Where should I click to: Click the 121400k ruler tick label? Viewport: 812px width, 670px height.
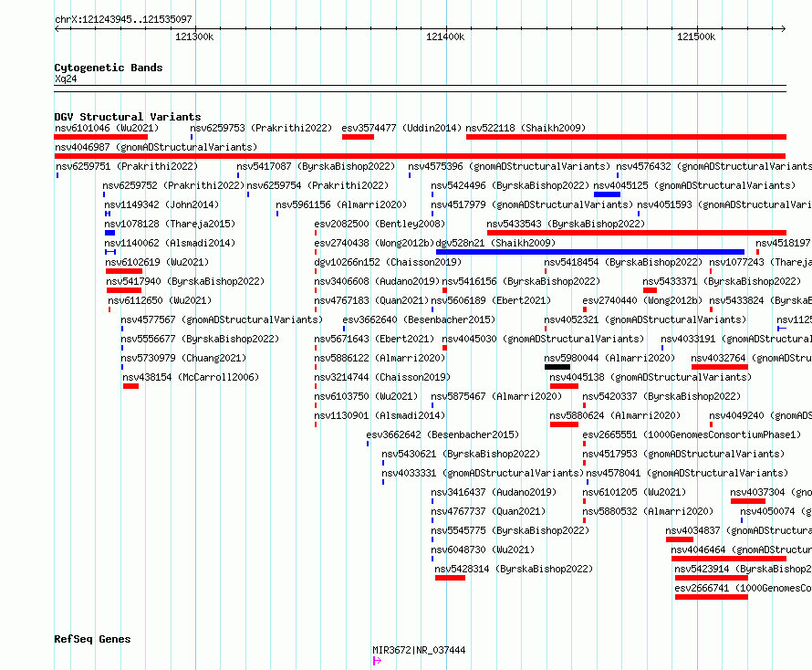[x=445, y=37]
